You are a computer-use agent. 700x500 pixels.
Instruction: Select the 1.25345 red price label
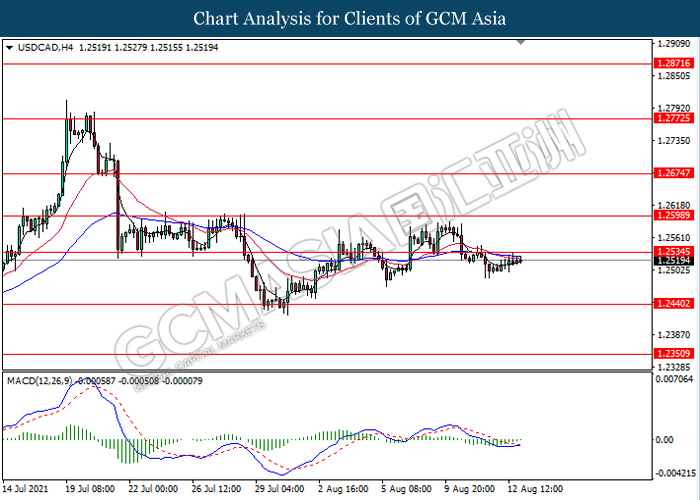(674, 251)
